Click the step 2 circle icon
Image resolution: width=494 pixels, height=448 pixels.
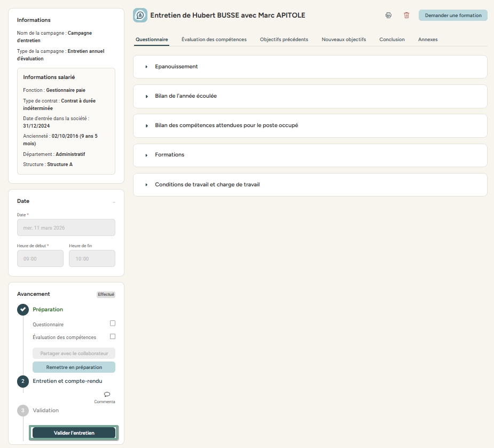click(23, 381)
